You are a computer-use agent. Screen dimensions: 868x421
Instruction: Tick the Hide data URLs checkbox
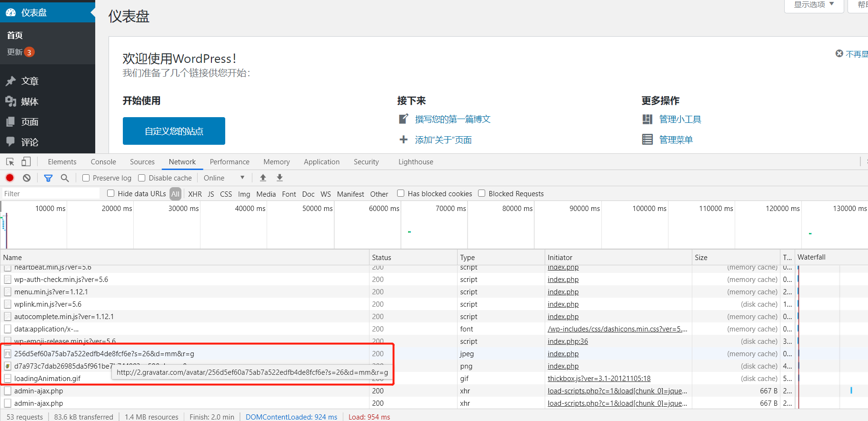tap(111, 193)
